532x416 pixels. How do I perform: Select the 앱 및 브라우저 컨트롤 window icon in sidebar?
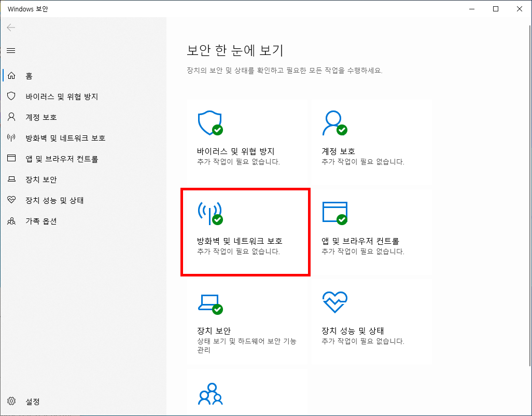tap(11, 158)
